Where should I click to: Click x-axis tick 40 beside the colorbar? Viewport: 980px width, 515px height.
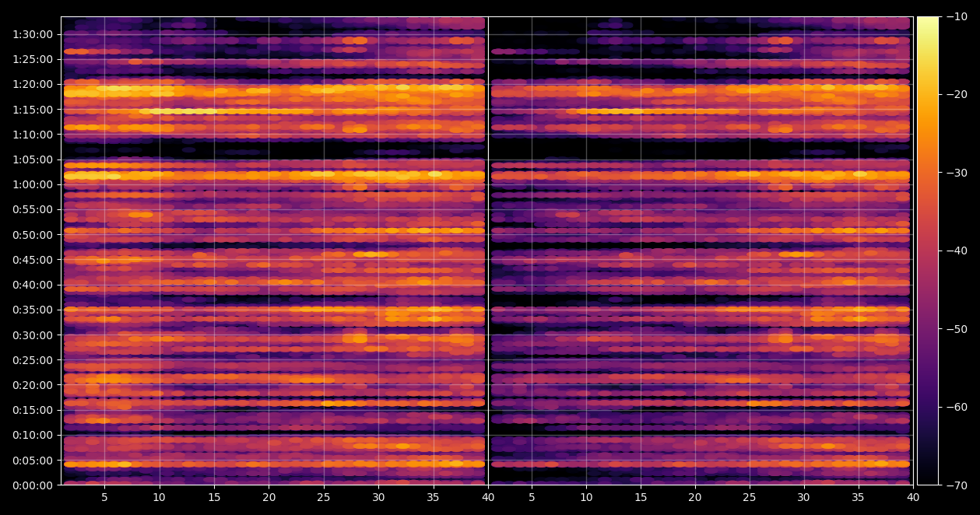coord(912,498)
